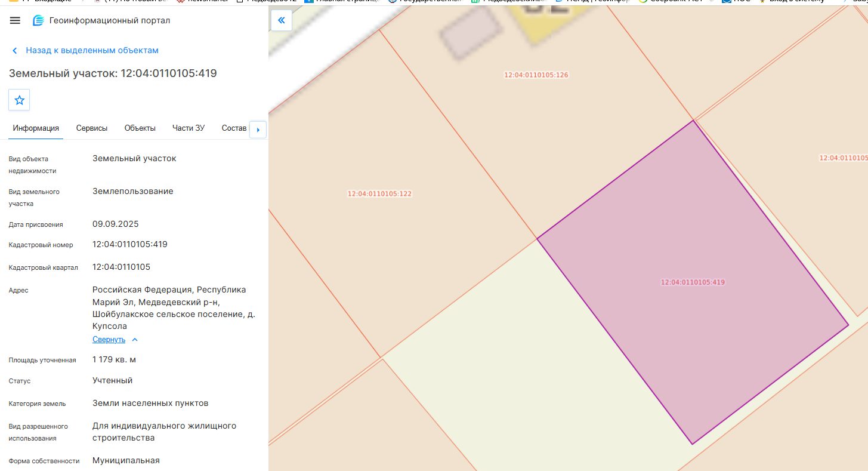Screen dimensions: 868x471
Task: Select parcel label 12:04:0110105:122 on the map
Action: pyautogui.click(x=380, y=194)
